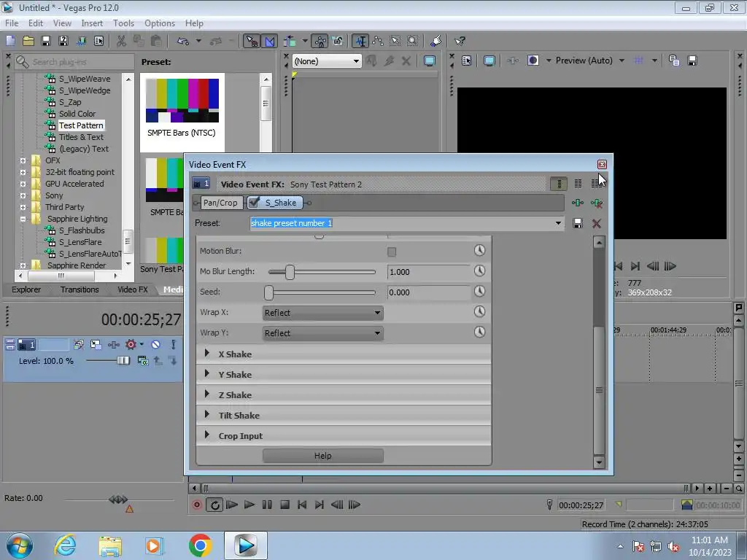Open the Insert menu
This screenshot has width=747, height=560.
click(x=91, y=23)
